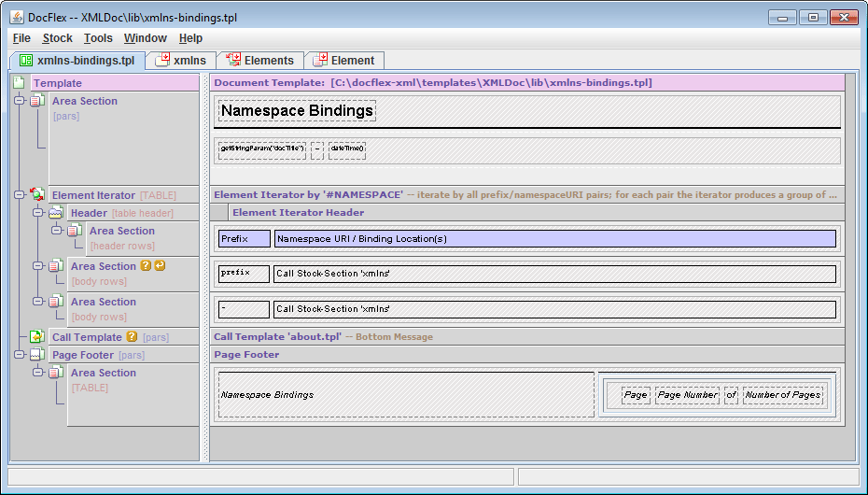
Task: Collapse the Header tree node
Action: pyautogui.click(x=38, y=213)
